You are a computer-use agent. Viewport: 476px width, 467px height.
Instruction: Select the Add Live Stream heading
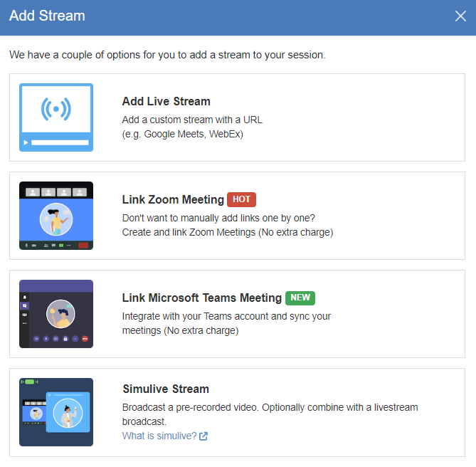tap(166, 101)
